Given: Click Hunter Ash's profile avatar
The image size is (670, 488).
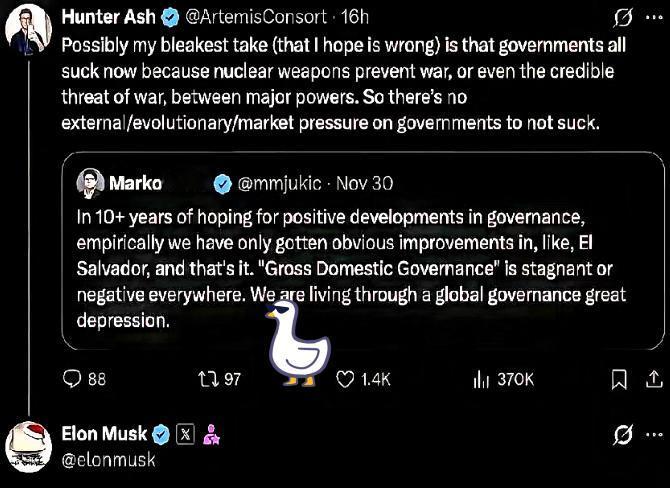Looking at the screenshot, I should 30,29.
